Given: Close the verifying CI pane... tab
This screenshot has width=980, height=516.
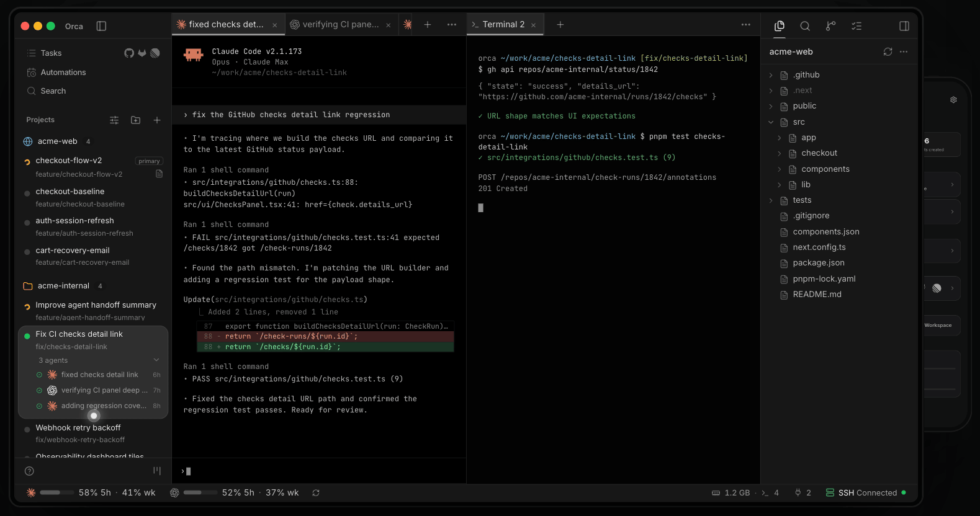Looking at the screenshot, I should (389, 25).
